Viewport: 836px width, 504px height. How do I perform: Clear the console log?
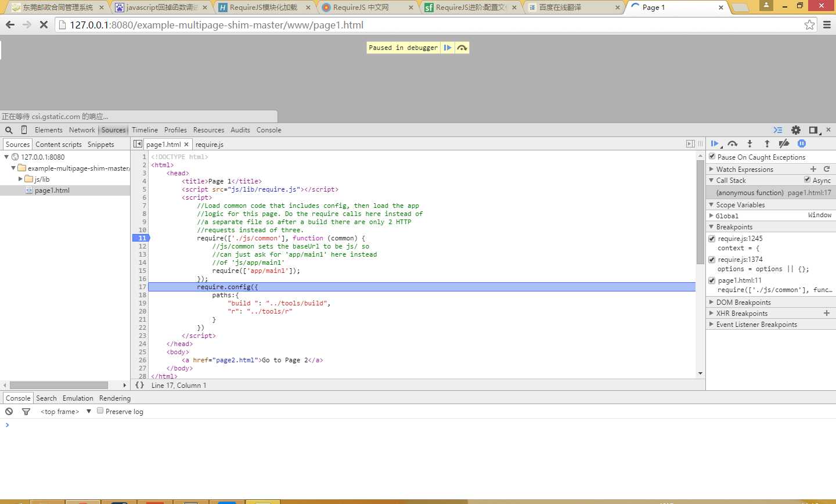click(x=9, y=411)
